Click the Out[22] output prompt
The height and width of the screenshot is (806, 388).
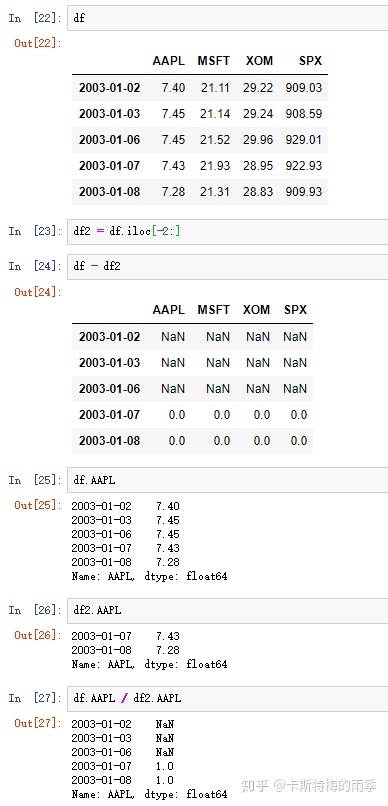(38, 43)
